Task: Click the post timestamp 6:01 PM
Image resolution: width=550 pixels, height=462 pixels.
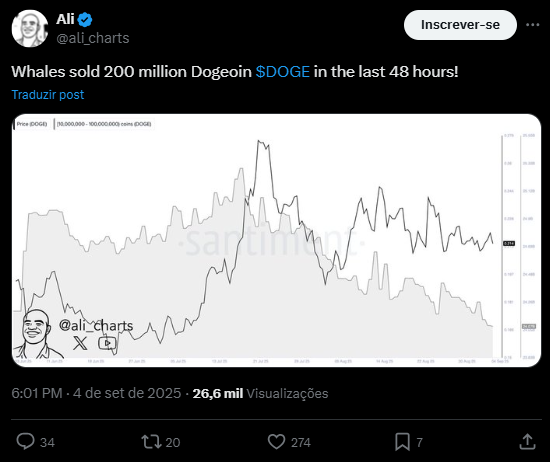Action: point(37,393)
